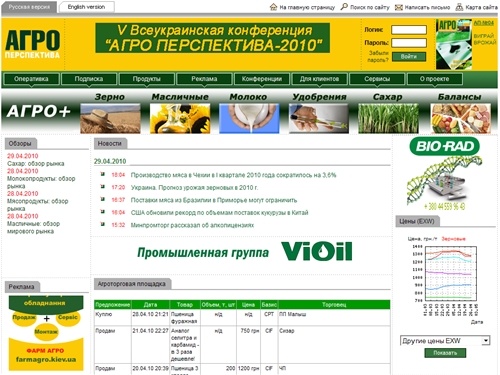The width and height of the screenshot is (500, 375).
Task: Open the Зерно wheat field thumbnail
Action: click(110, 118)
